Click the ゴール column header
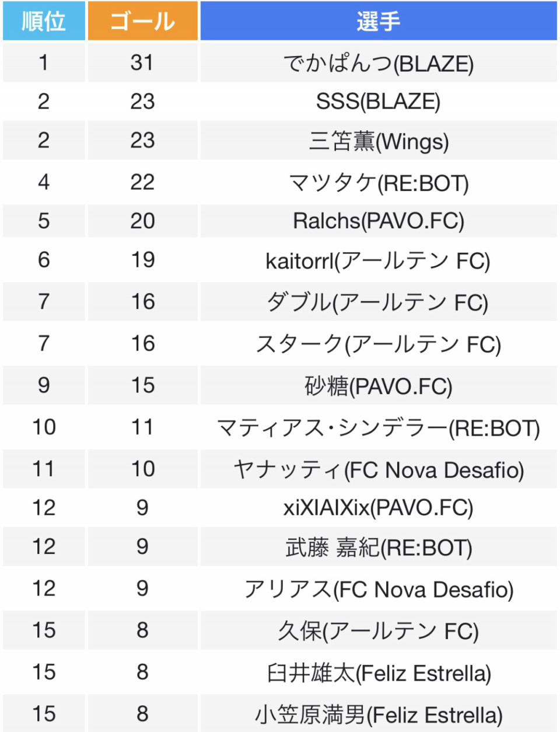This screenshot has height=732, width=560. coord(142,21)
